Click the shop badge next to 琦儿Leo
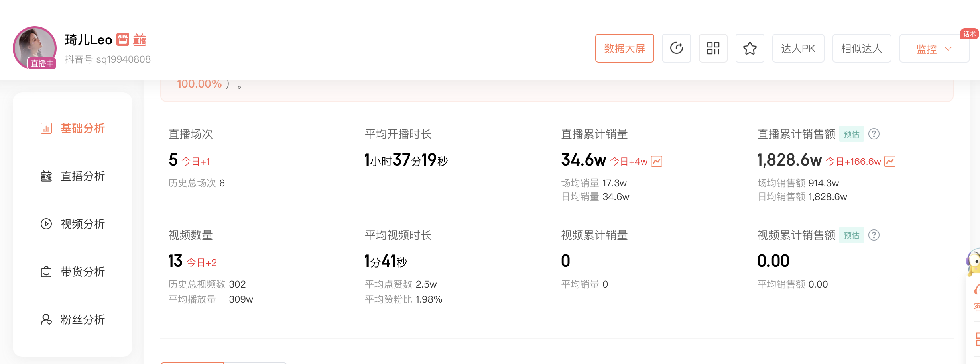Screen dimensions: 980x364 click(x=123, y=39)
